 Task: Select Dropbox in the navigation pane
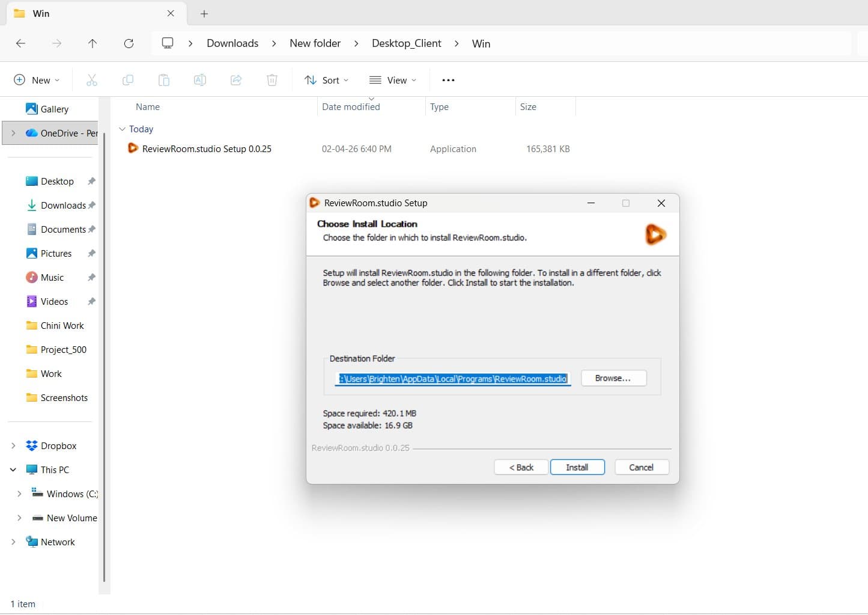pyautogui.click(x=51, y=445)
